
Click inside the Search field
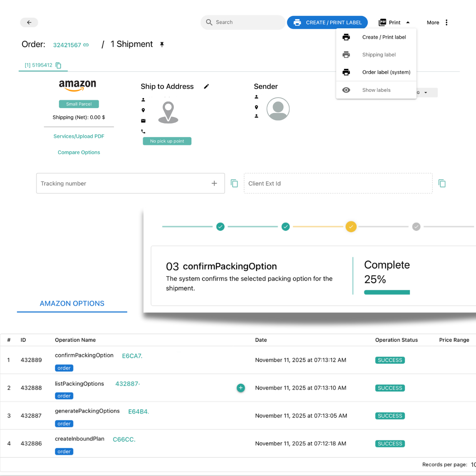(x=246, y=22)
